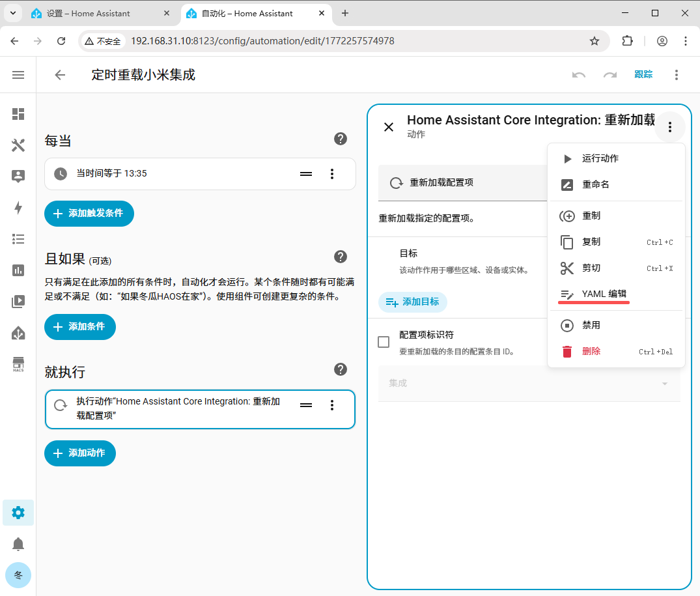
Task: Grab the drag handle of the action row
Action: pyautogui.click(x=306, y=405)
